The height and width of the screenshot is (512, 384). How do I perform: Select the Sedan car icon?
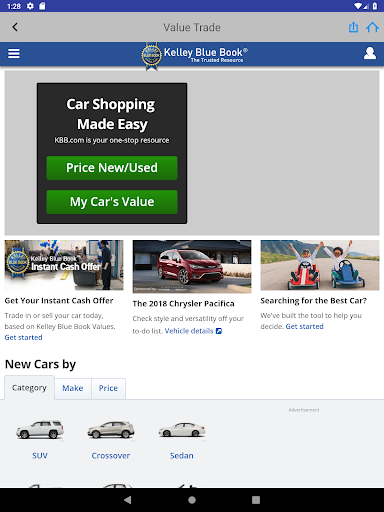click(182, 430)
